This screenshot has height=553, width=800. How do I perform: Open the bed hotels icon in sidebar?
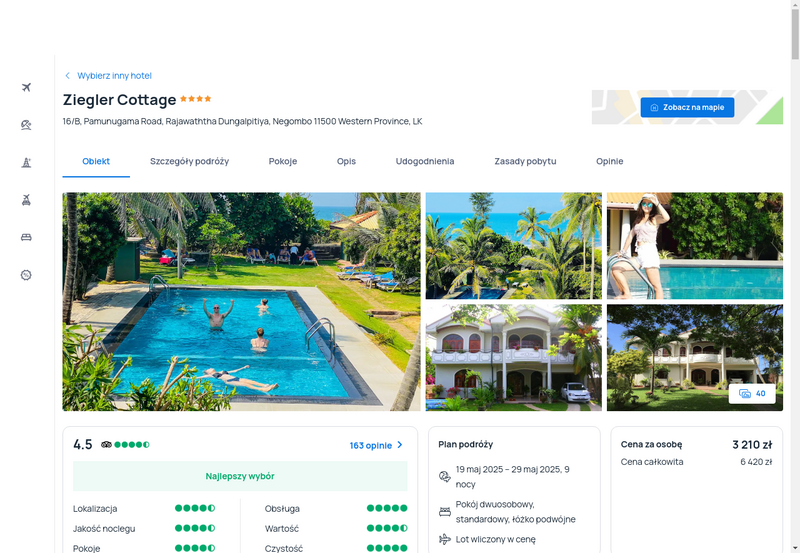coord(27,237)
